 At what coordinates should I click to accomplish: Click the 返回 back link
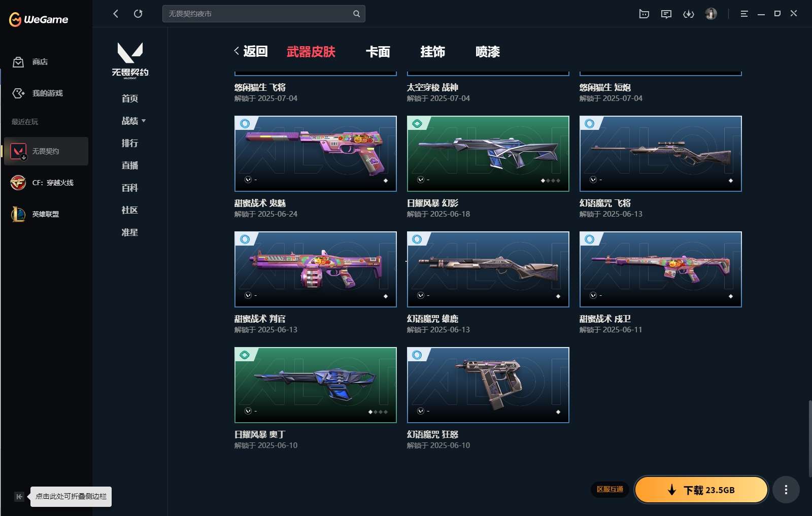point(251,51)
